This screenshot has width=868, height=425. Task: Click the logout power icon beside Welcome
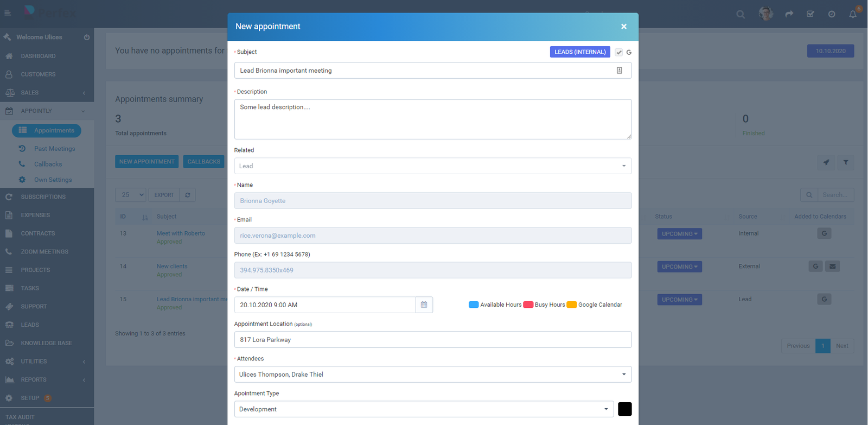tap(87, 37)
